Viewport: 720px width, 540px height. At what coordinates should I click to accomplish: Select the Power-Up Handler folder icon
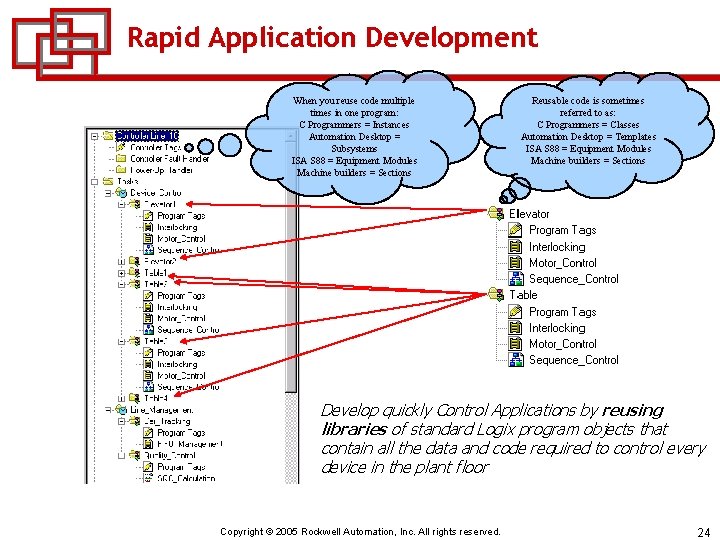121,170
